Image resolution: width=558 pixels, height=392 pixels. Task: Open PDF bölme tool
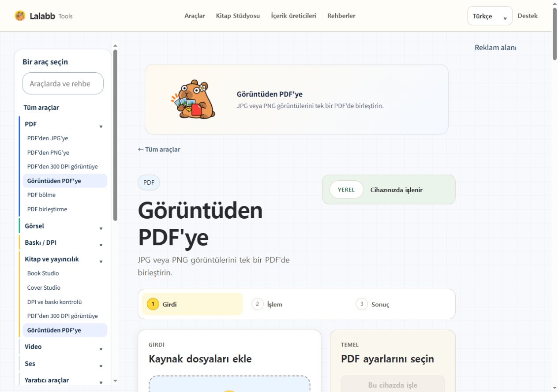pyautogui.click(x=41, y=195)
